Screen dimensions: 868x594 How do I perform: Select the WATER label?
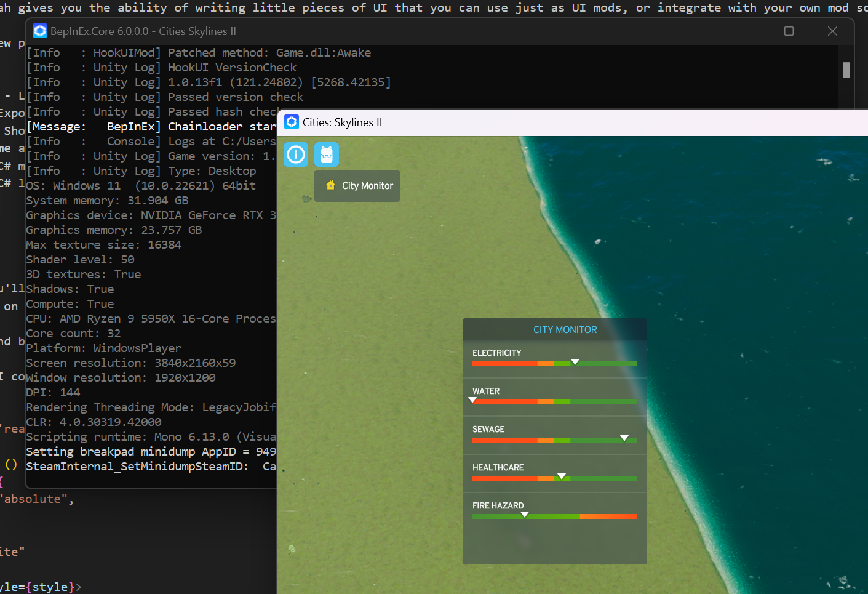pyautogui.click(x=486, y=391)
